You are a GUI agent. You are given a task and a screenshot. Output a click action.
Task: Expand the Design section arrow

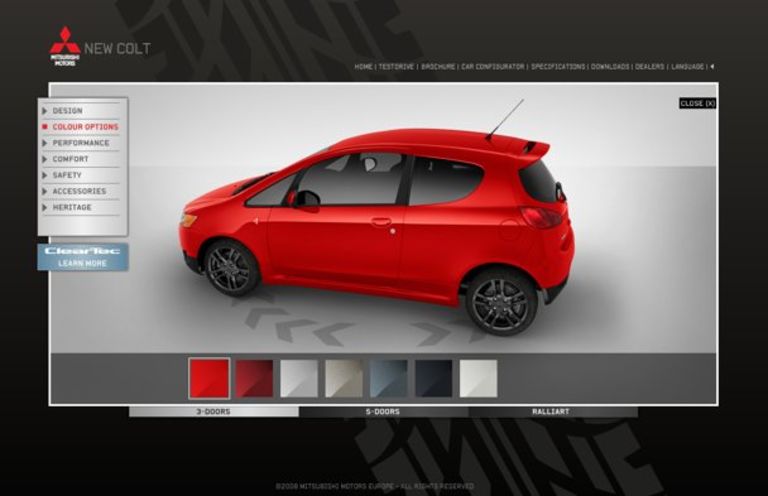pos(45,111)
